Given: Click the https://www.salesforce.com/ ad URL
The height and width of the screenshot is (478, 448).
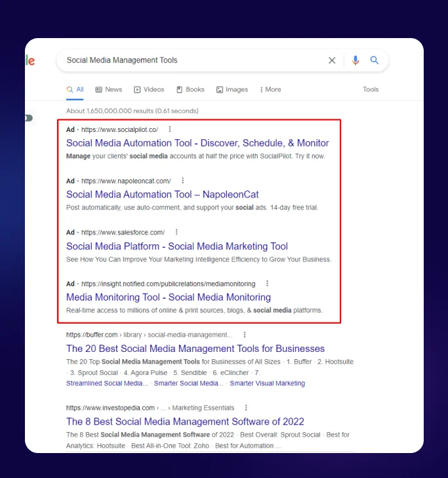Looking at the screenshot, I should coord(123,232).
